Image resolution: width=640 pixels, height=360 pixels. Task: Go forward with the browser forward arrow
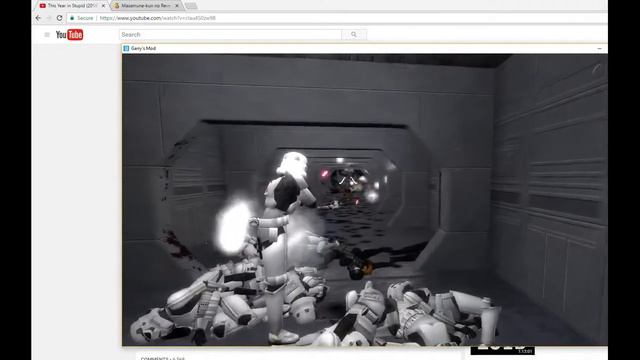[x=49, y=18]
